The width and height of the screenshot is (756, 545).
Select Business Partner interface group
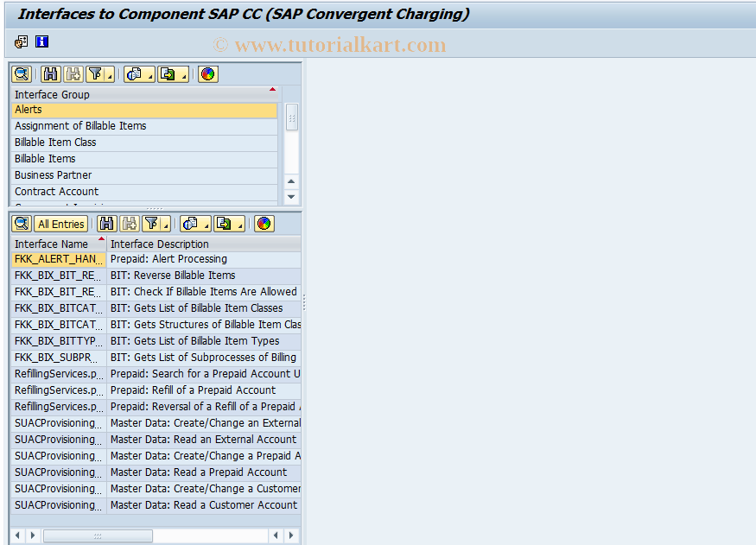pyautogui.click(x=144, y=175)
